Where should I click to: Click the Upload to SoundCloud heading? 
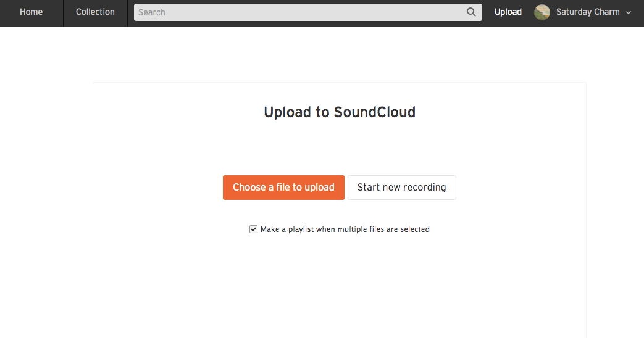[339, 112]
